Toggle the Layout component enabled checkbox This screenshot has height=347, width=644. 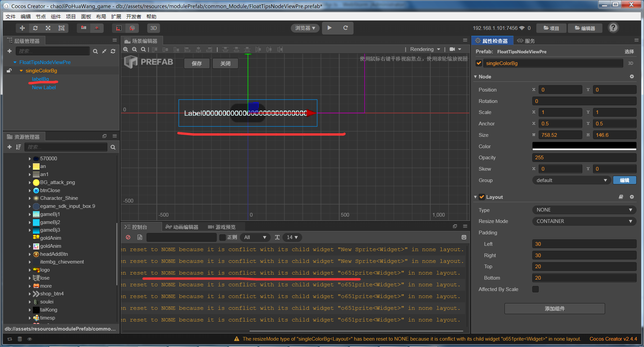(482, 197)
